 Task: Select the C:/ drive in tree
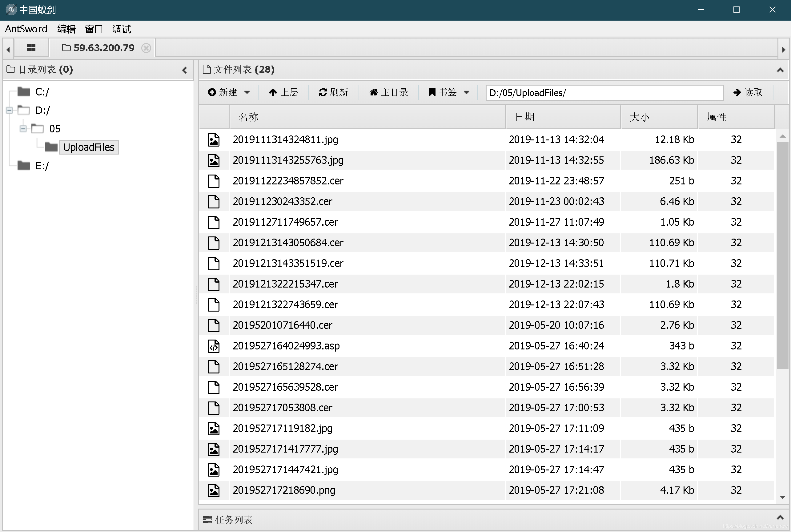[42, 92]
